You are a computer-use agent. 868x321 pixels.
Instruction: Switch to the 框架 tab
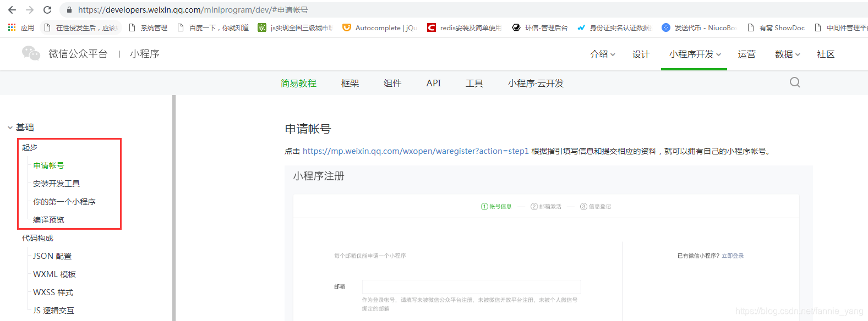[350, 83]
